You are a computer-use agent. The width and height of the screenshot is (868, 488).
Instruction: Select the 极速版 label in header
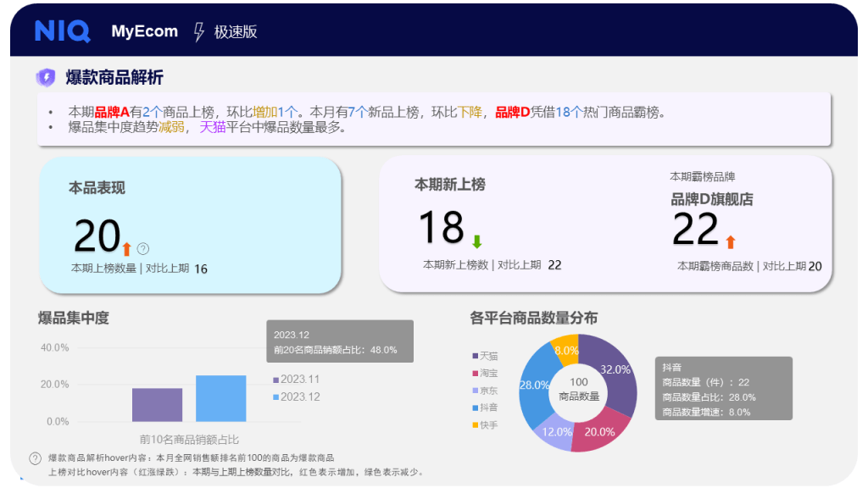coord(236,31)
